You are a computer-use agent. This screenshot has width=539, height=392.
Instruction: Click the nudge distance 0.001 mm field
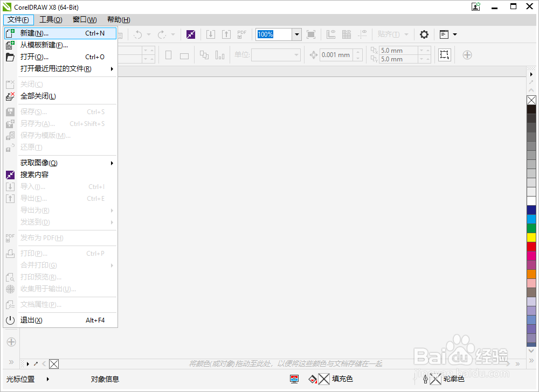click(x=336, y=55)
